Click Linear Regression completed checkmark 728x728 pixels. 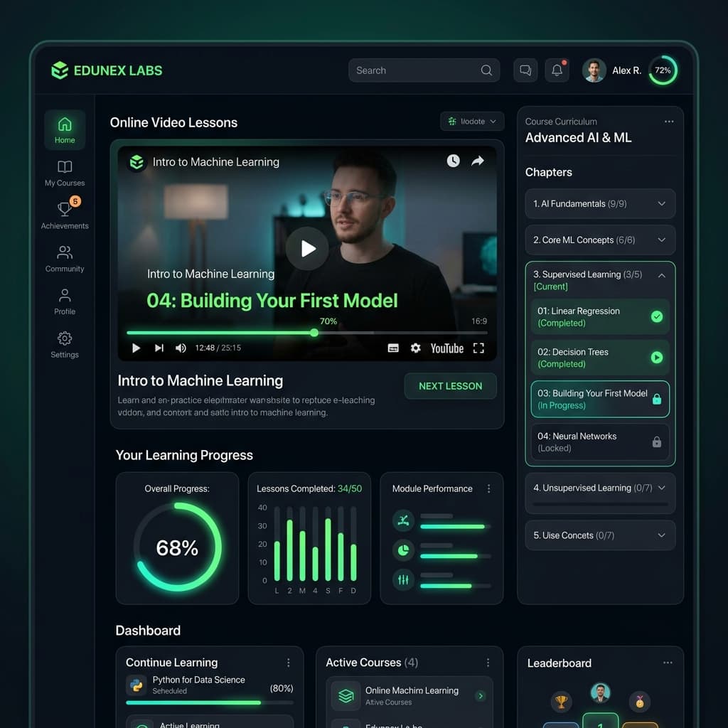coord(656,316)
